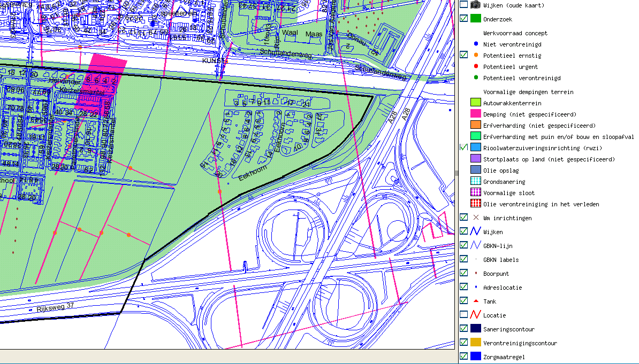Viewport: 639px width, 364px height.
Task: Click the Rijksweg 37 road label on map
Action: (x=54, y=309)
